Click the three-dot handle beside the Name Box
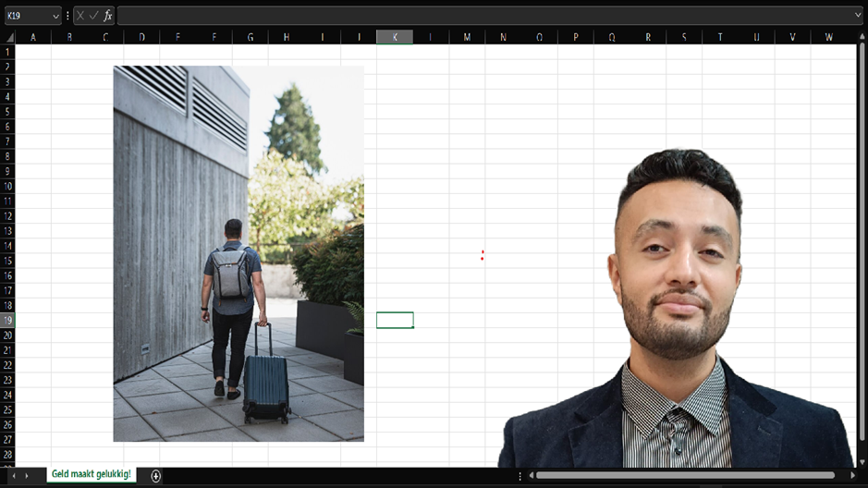Image resolution: width=868 pixels, height=488 pixels. 67,16
